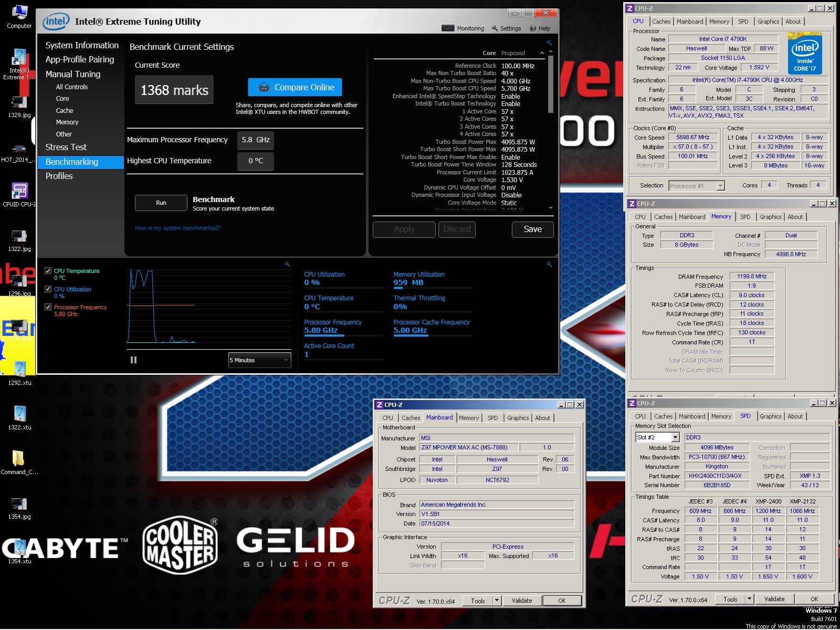Open System Information in XTU sidebar
This screenshot has height=630, width=840.
pos(82,45)
